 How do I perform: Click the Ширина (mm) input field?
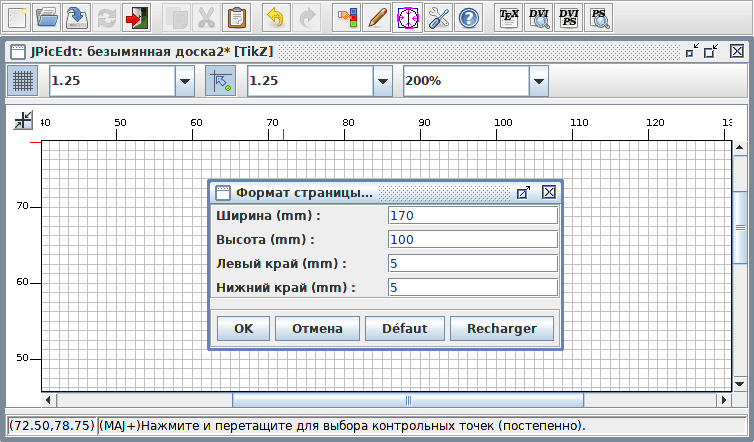coord(473,215)
